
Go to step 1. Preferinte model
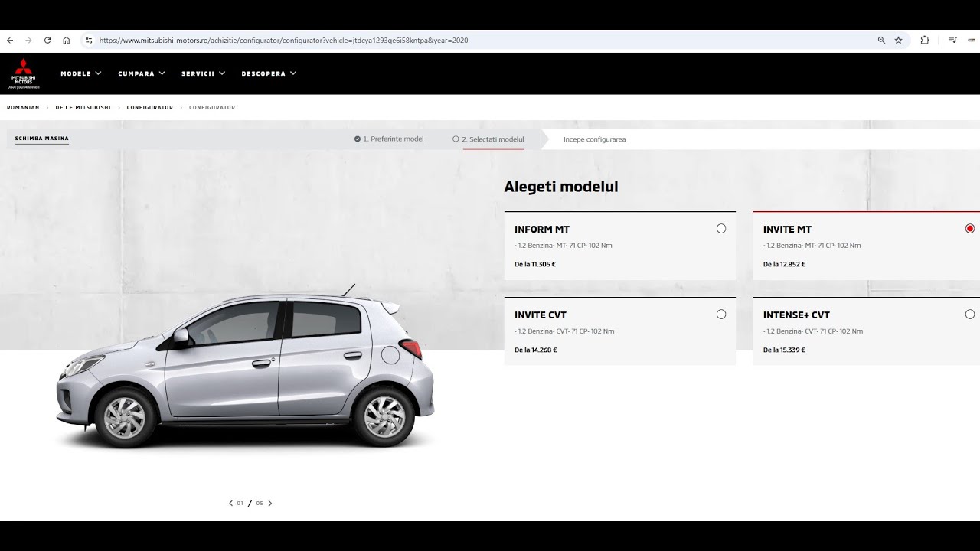tap(389, 139)
